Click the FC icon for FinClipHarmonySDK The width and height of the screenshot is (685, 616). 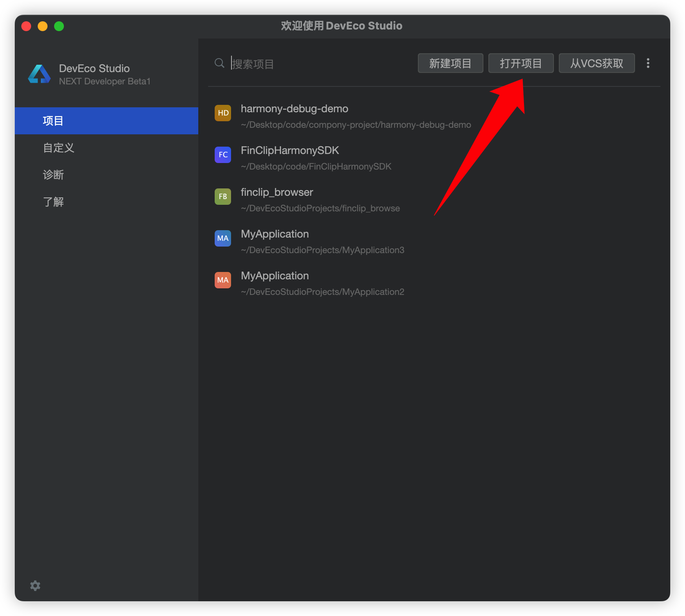(223, 155)
